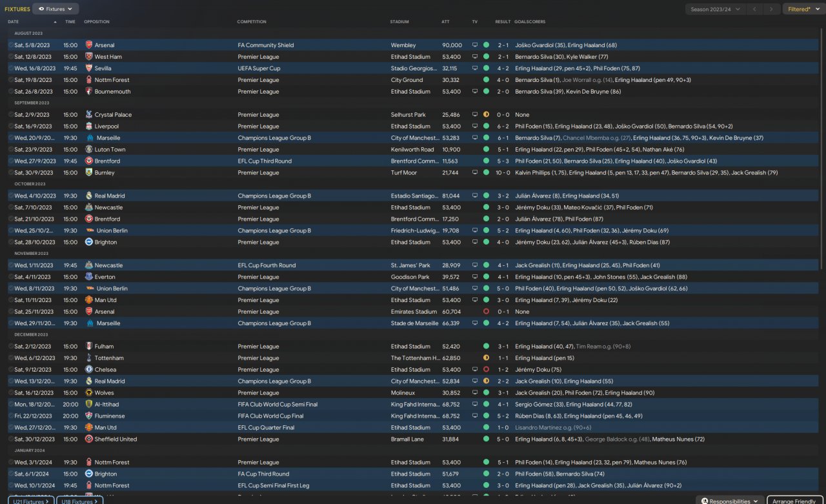Viewport: 826px width, 504px height.
Task: Click the Sheffield United club badge
Action: 89,439
